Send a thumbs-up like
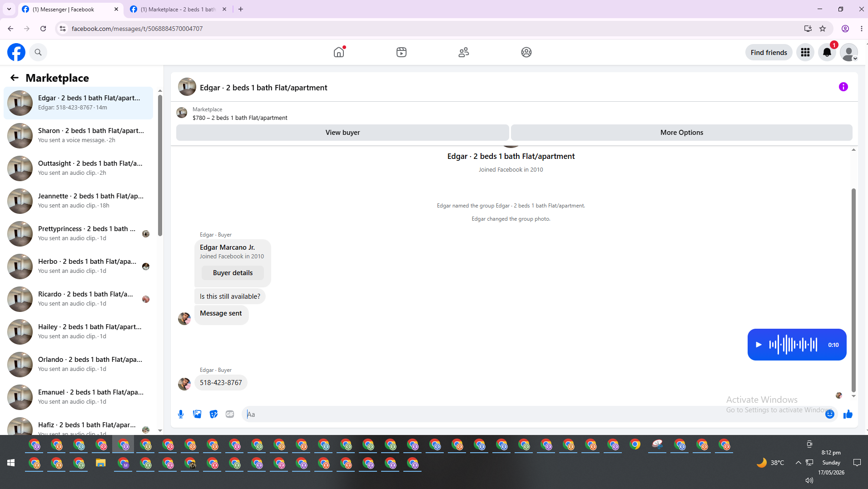The image size is (868, 489). [848, 414]
